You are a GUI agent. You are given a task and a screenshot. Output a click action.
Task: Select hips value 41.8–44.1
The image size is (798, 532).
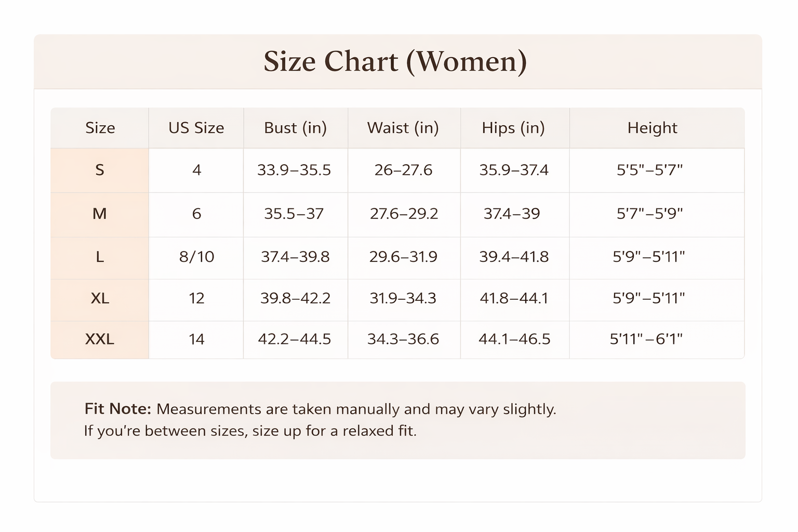(514, 298)
